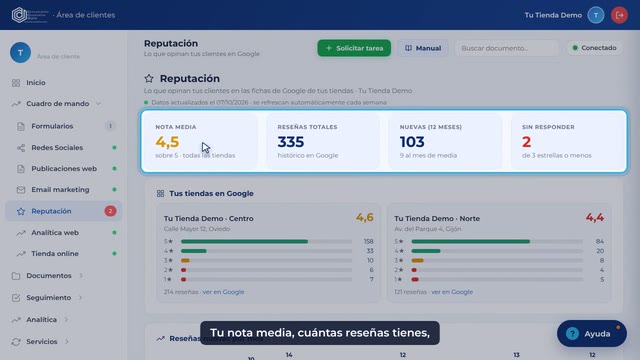
Task: Follow ver en Google link for Norte store
Action: coord(452,292)
